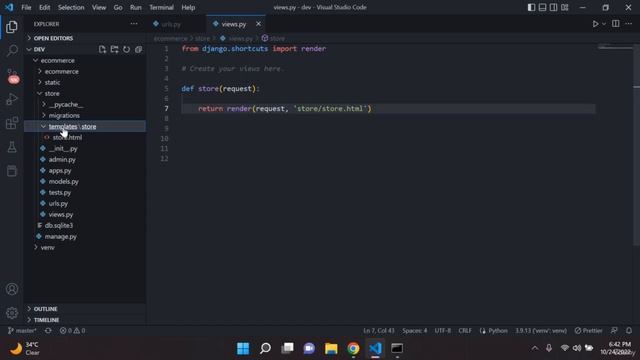Open the Explorer view in activity bar
The width and height of the screenshot is (640, 360).
pos(12,27)
